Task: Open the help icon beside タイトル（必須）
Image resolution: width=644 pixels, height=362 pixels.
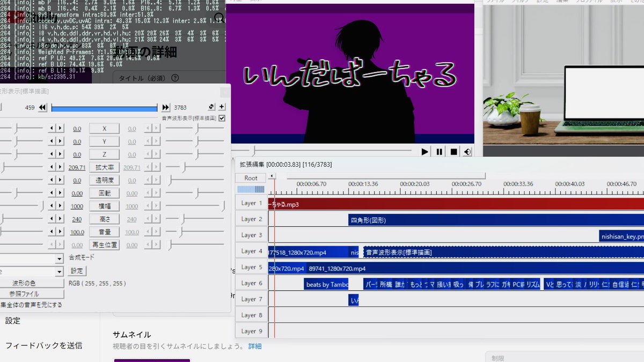Action: tap(174, 78)
